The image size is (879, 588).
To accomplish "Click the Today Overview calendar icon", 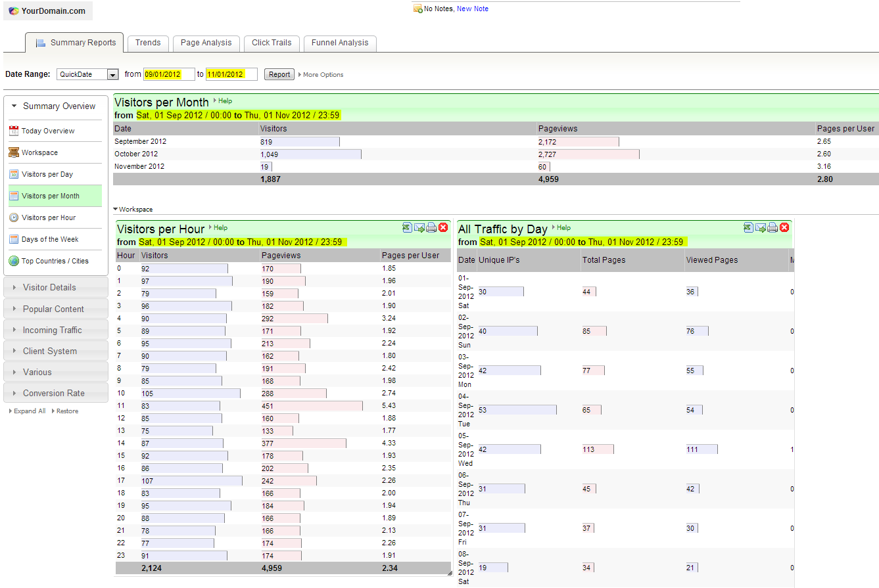I will tap(14, 131).
